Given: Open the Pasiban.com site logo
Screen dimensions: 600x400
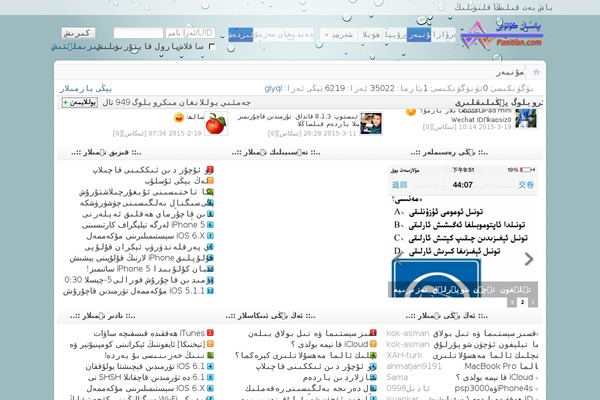Looking at the screenshot, I should [x=502, y=34].
